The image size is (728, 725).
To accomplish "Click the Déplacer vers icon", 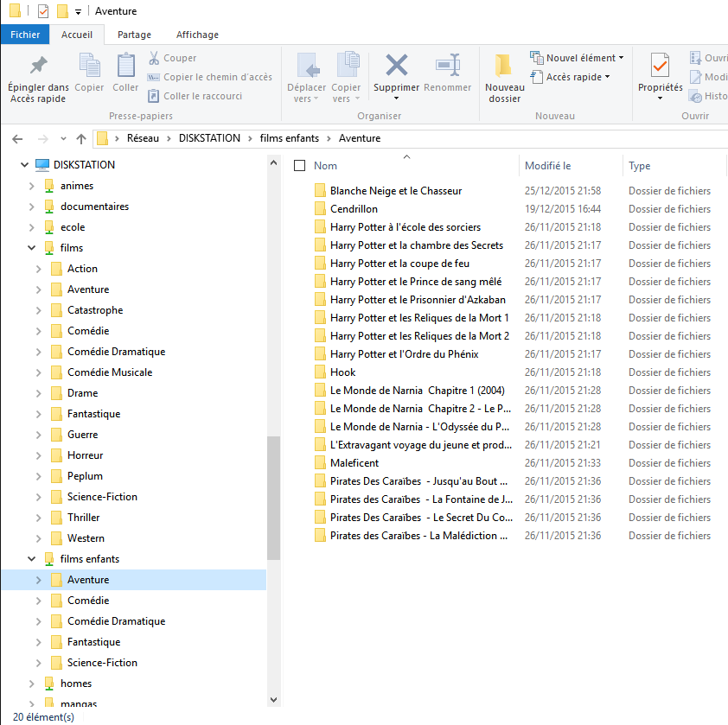I will 307,65.
